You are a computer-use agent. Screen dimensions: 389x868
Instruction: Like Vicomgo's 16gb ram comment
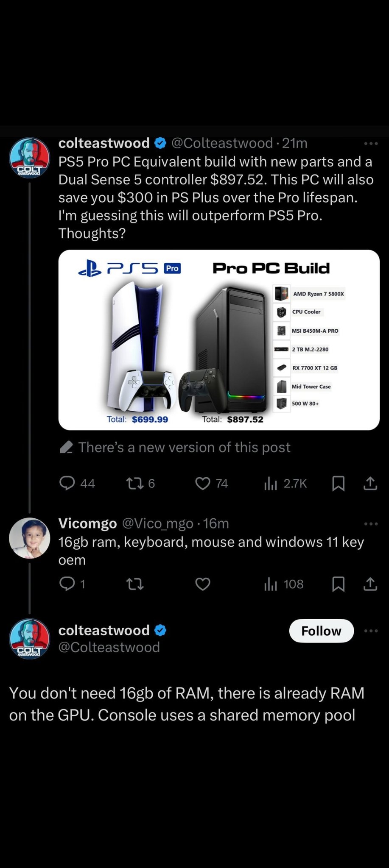(x=203, y=584)
